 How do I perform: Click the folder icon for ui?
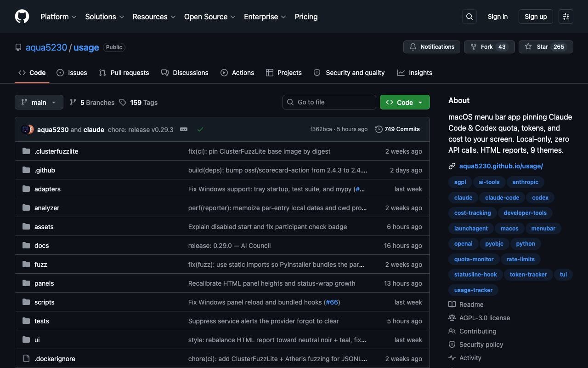pyautogui.click(x=26, y=339)
